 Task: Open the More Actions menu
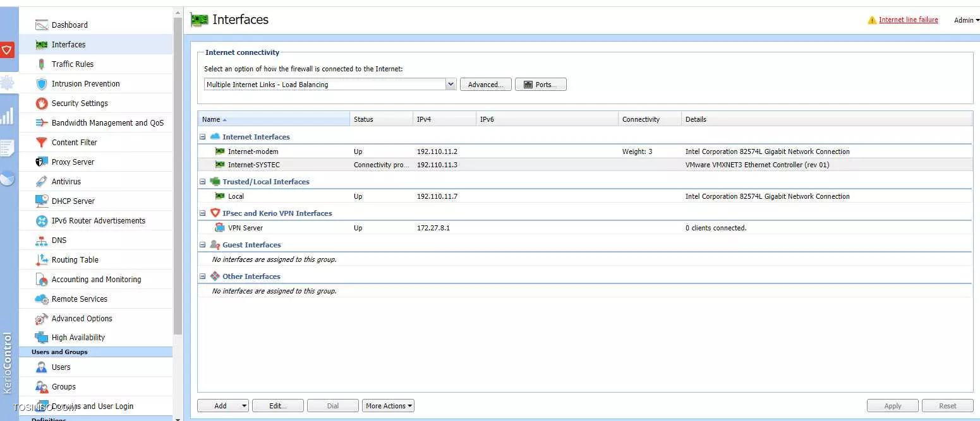(x=388, y=406)
